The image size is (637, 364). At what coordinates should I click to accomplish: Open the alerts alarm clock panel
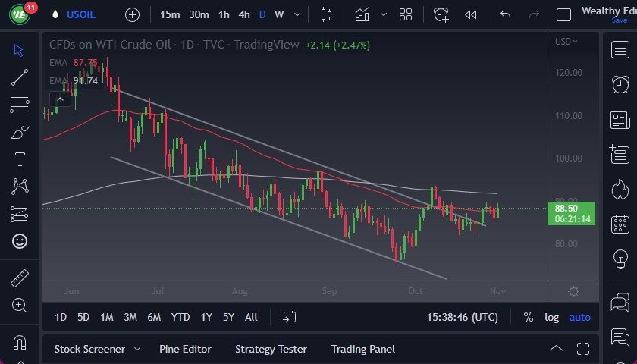point(620,84)
